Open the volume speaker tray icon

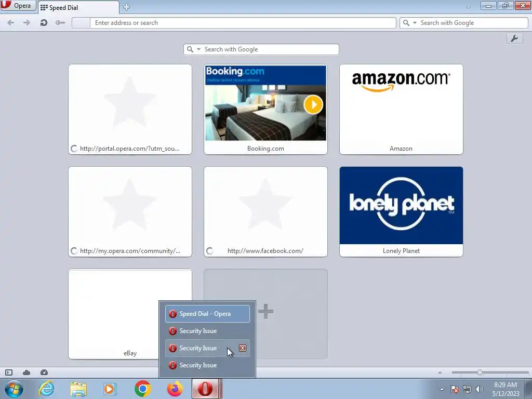pos(480,389)
